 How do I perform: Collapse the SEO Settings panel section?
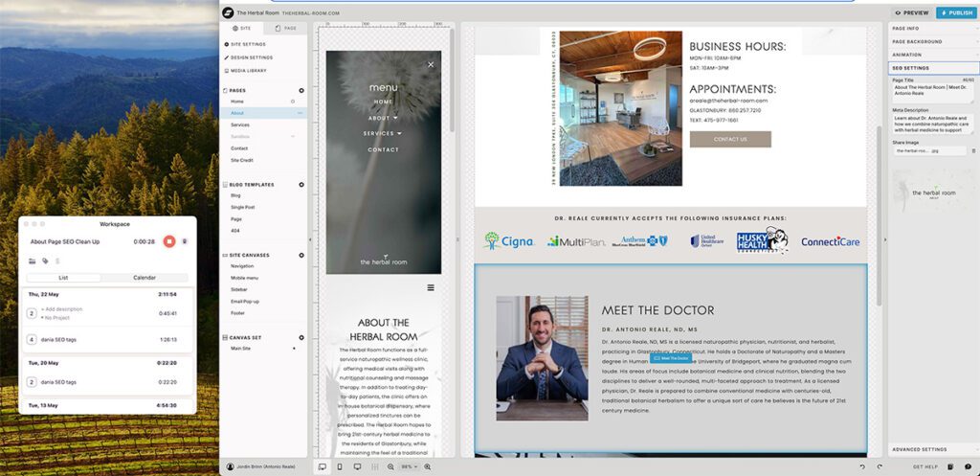934,68
